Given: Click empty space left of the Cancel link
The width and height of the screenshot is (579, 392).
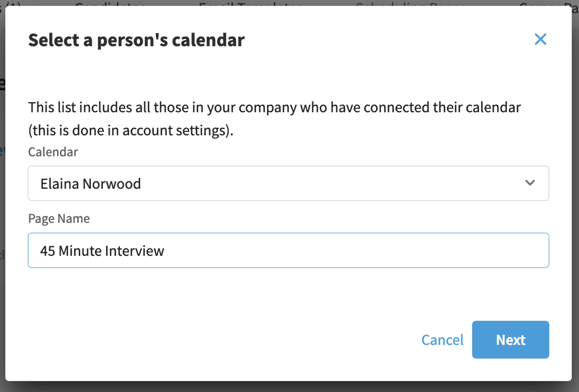Looking at the screenshot, I should point(224,340).
